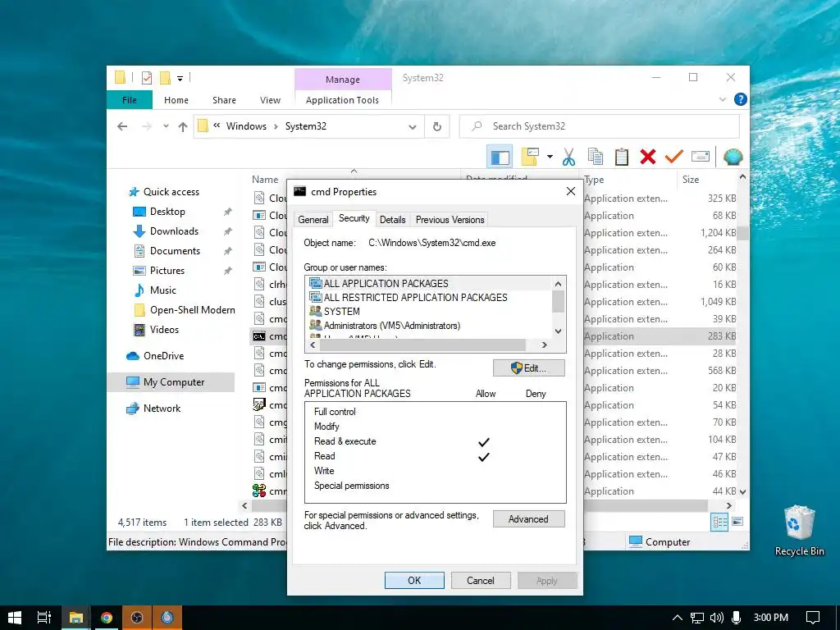Viewport: 840px width, 630px height.
Task: Switch to Previous Versions tab
Action: 450,219
